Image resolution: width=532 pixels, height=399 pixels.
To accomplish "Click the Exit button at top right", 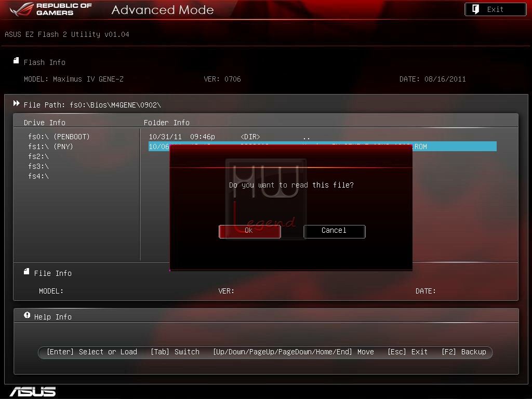I will click(x=495, y=9).
